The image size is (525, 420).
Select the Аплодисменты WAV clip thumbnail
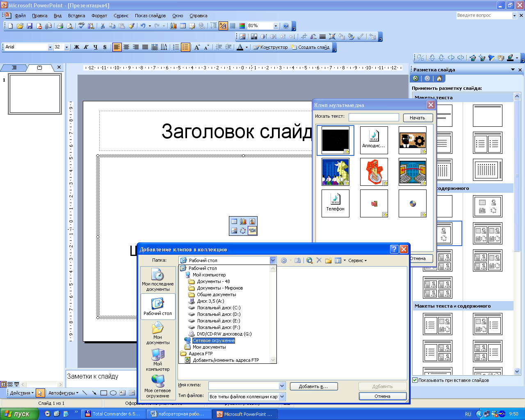click(x=374, y=140)
